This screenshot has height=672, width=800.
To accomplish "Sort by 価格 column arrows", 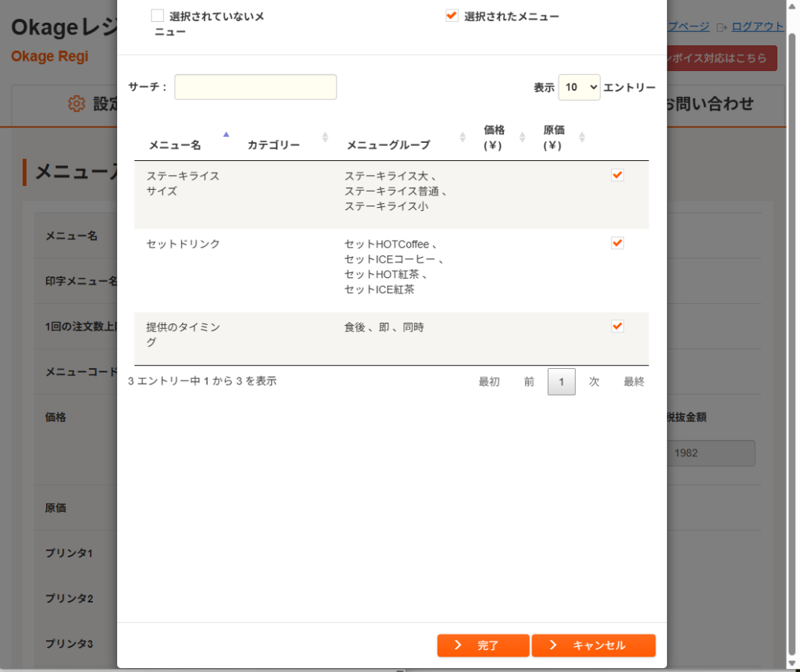I will pyautogui.click(x=522, y=138).
